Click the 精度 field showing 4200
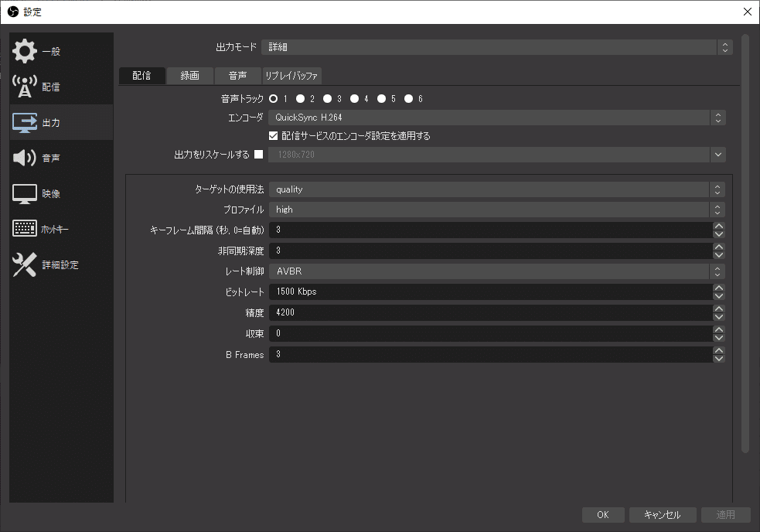 tap(490, 312)
